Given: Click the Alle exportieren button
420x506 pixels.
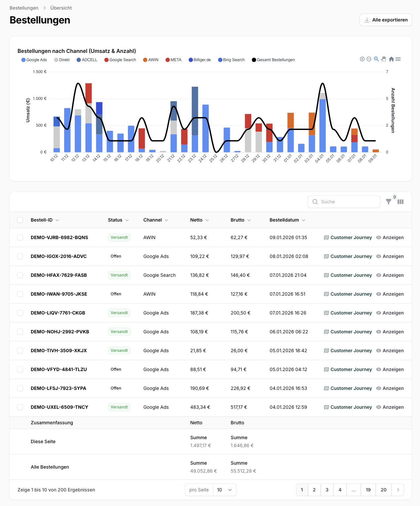Looking at the screenshot, I should coord(386,20).
